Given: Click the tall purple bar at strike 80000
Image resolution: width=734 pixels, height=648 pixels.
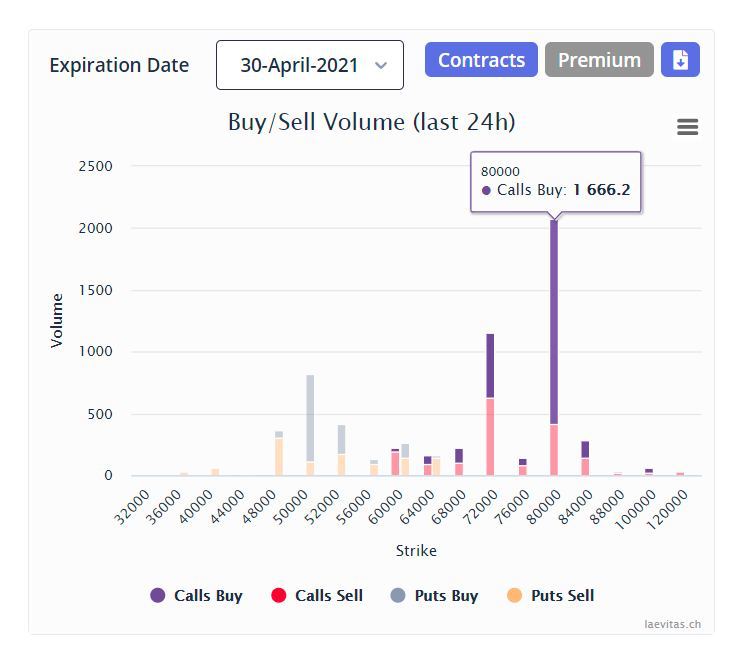Looking at the screenshot, I should coord(553,320).
